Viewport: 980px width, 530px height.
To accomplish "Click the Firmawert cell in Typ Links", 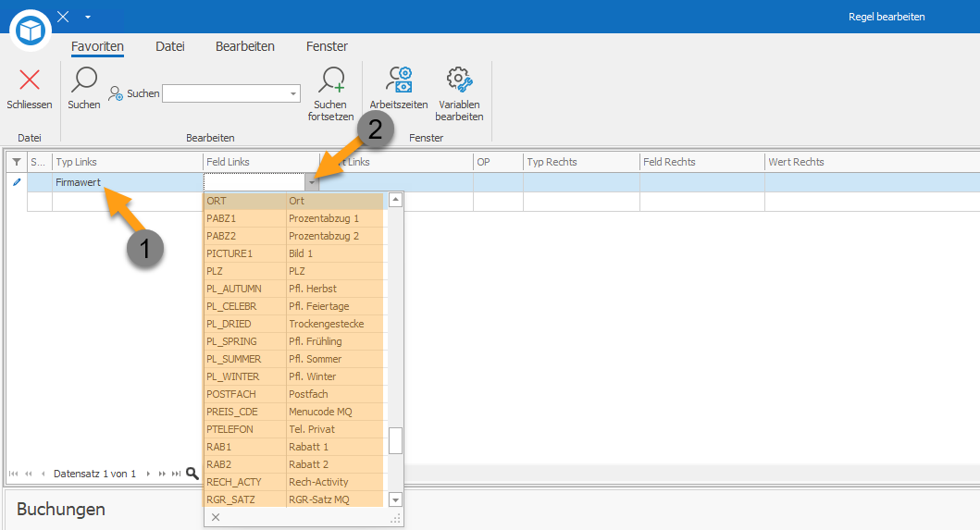I will 127,182.
